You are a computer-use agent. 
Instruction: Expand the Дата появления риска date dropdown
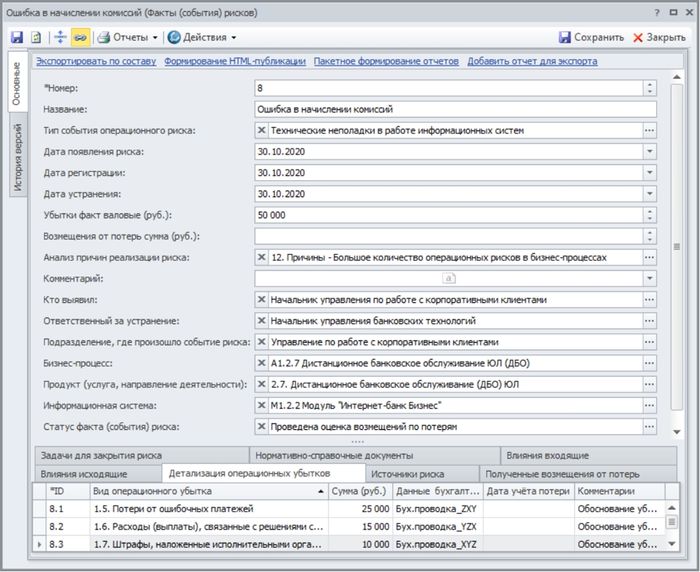pos(649,152)
